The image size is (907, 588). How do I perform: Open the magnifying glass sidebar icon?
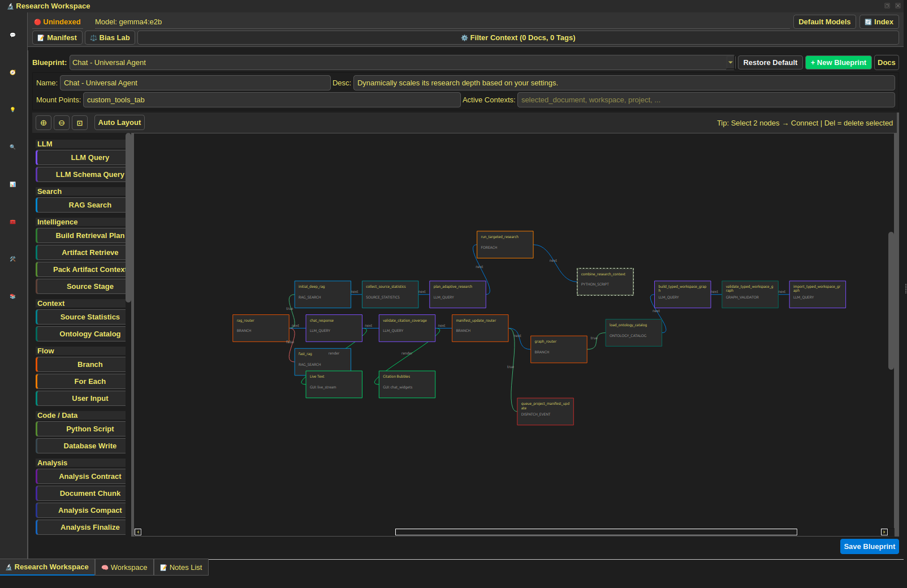pos(12,147)
